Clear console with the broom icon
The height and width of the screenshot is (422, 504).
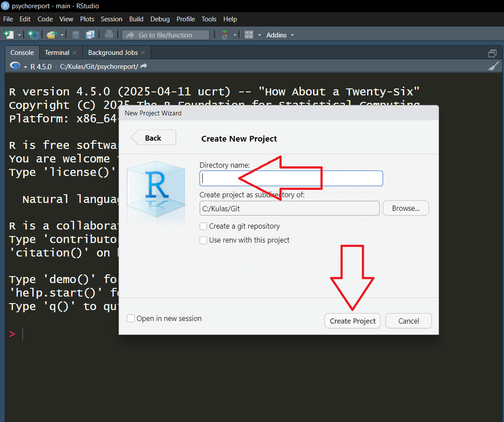(493, 66)
